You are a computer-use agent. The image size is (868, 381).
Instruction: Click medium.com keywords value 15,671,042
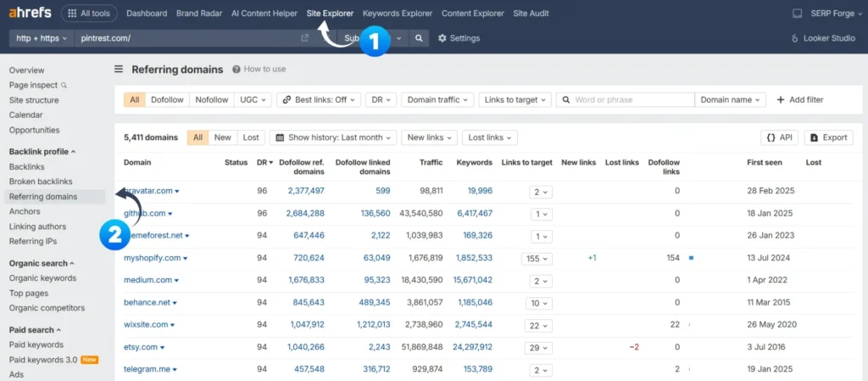tap(473, 280)
